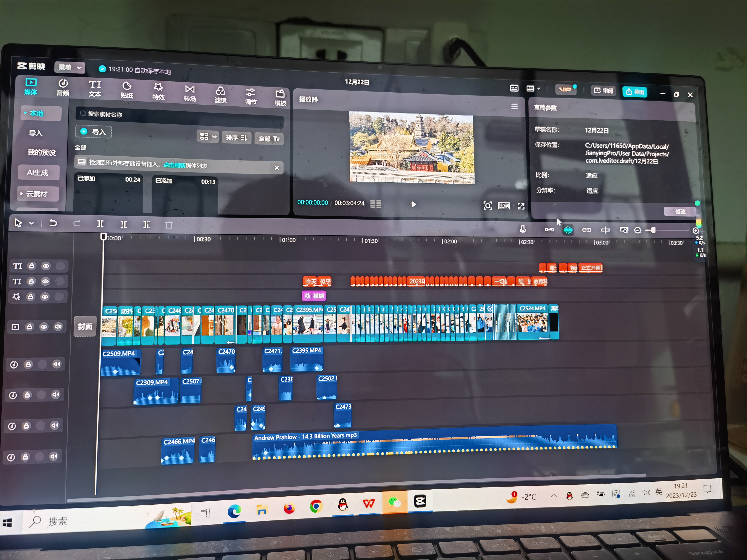Screen dimensions: 747x560
Task: Hide the top text track eye icon
Action: point(46,266)
